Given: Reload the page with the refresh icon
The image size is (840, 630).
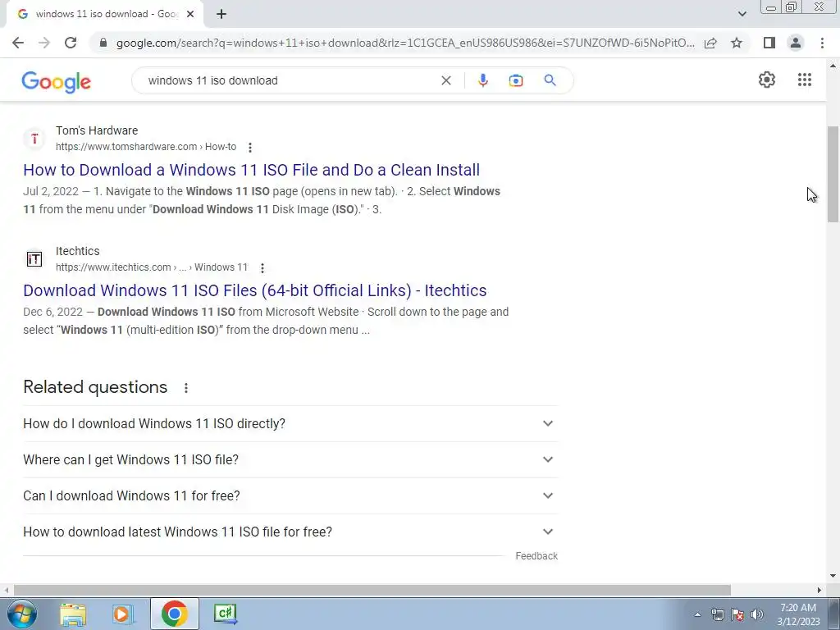Looking at the screenshot, I should coord(71,43).
